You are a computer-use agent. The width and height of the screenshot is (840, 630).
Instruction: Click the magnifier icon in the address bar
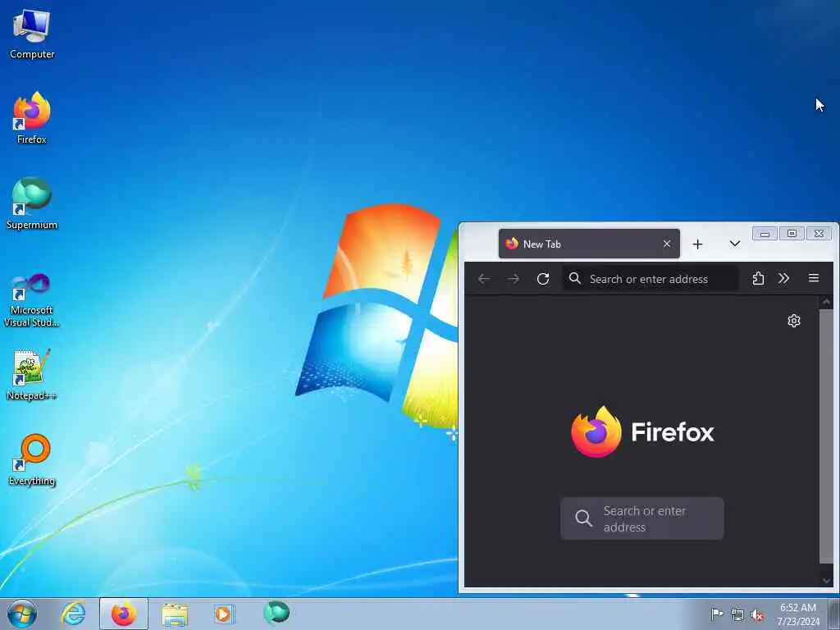tap(575, 278)
